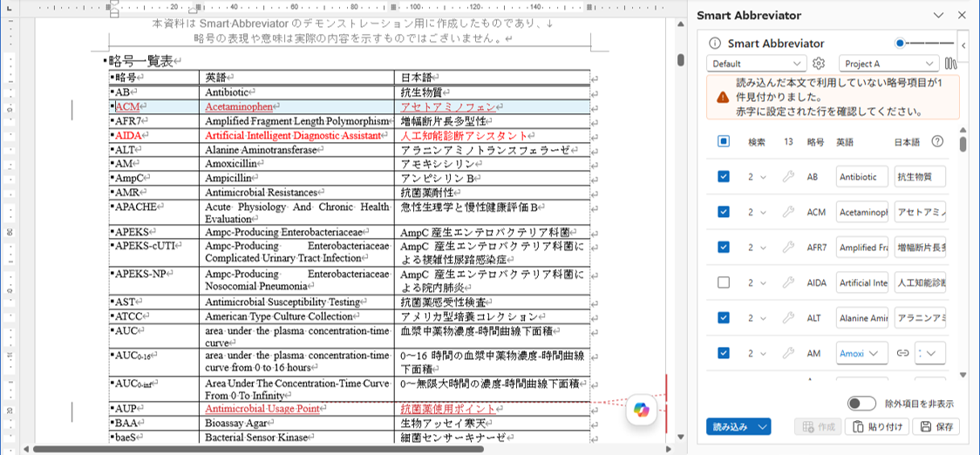Click the wrench icon in ACM row
This screenshot has height=455, width=980.
coord(788,213)
